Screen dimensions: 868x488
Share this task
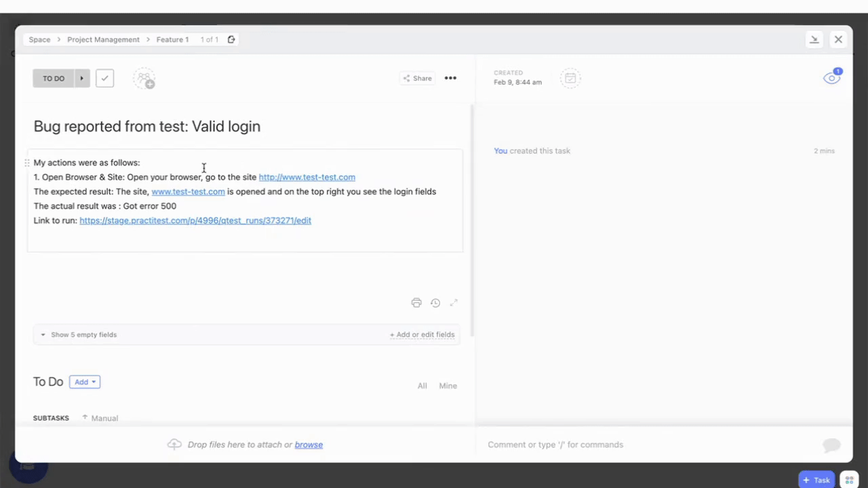coord(417,78)
